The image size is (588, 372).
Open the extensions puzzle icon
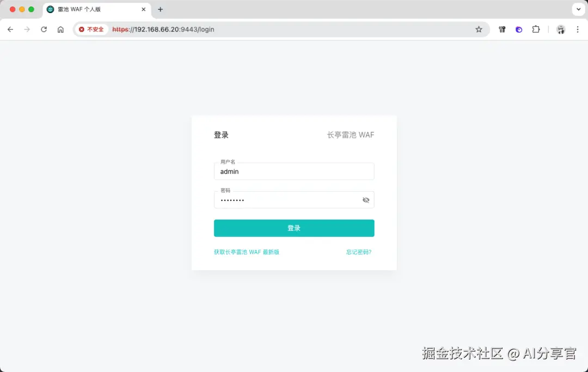tap(536, 29)
